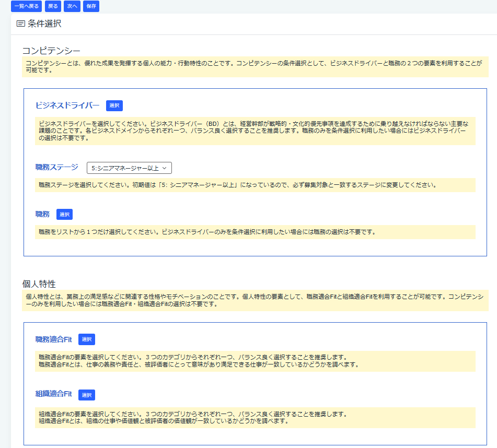Click the 選択 button next to 職務
Viewport: 497px width, 448px height.
coord(65,214)
